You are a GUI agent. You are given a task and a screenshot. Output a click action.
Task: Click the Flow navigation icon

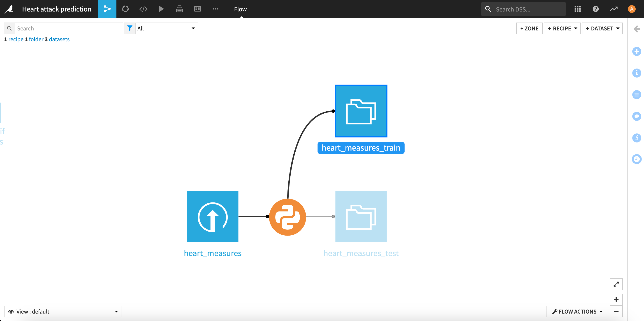click(x=107, y=9)
